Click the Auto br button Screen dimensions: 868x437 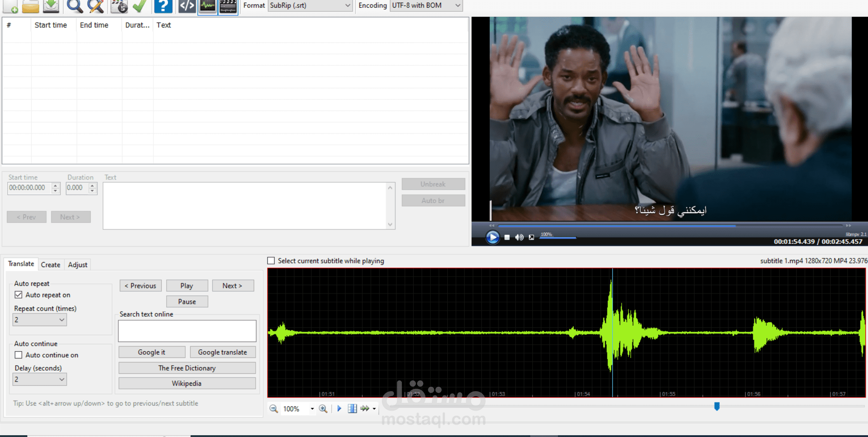pyautogui.click(x=433, y=200)
